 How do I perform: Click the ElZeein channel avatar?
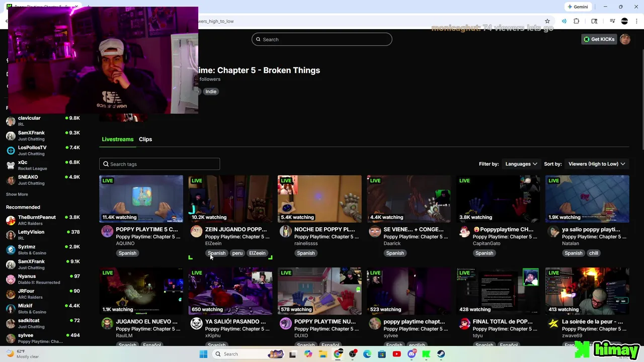[196, 231]
